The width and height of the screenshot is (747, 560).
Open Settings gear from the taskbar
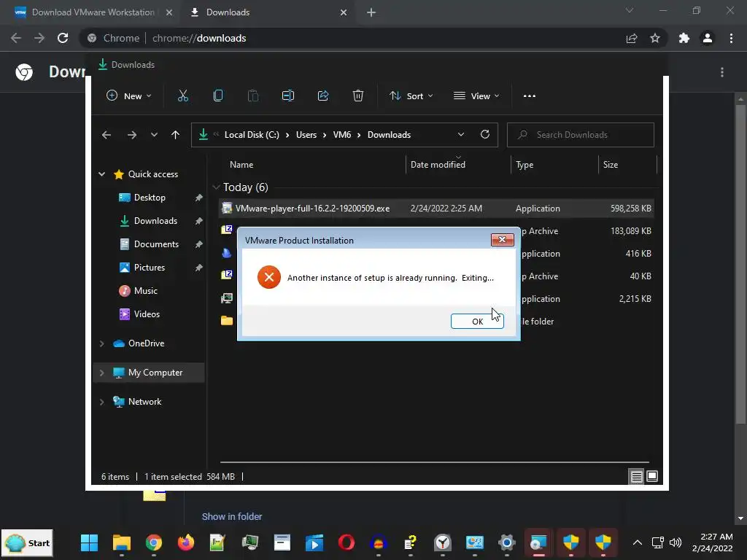(507, 542)
